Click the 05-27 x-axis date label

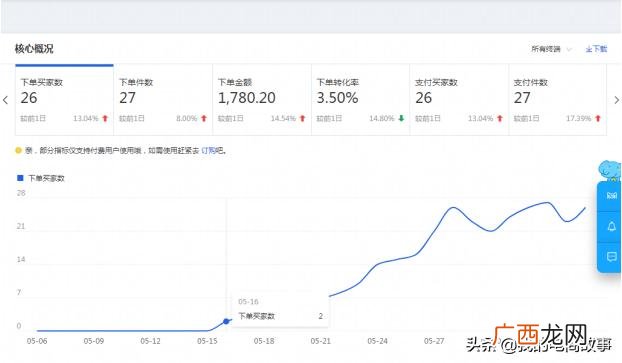tap(434, 341)
